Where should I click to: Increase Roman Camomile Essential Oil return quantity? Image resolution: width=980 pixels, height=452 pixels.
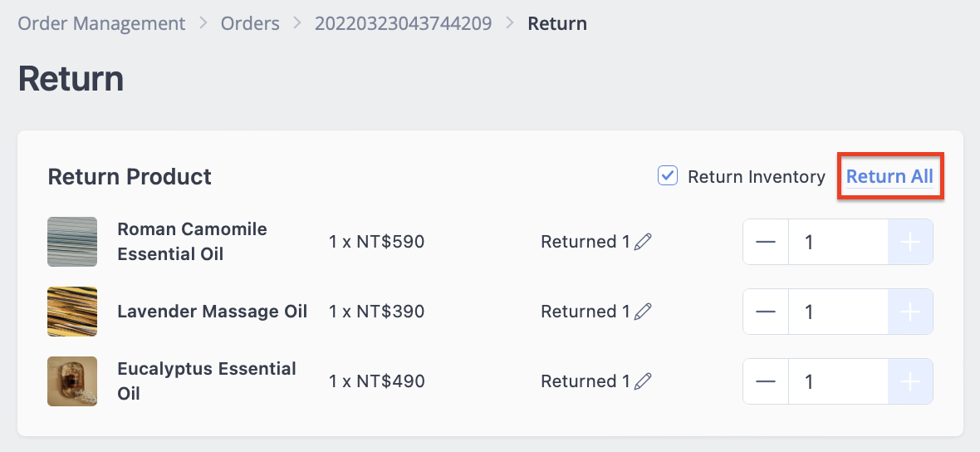(910, 242)
